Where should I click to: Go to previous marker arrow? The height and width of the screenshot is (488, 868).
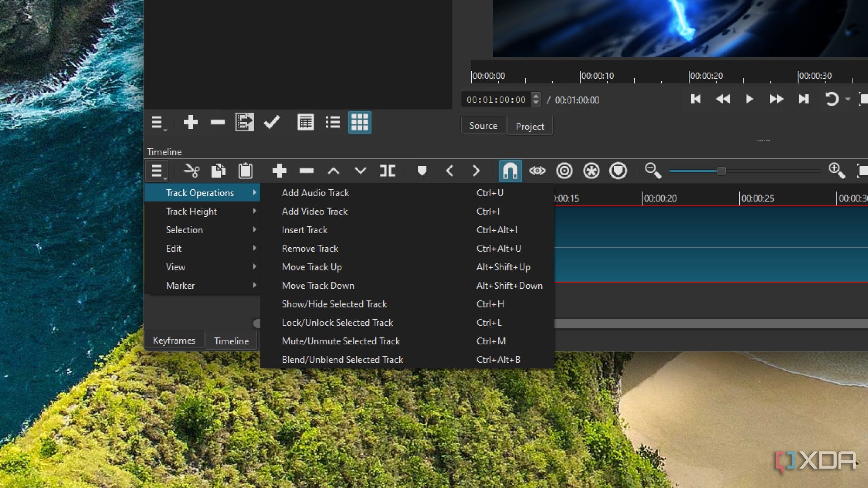click(449, 171)
